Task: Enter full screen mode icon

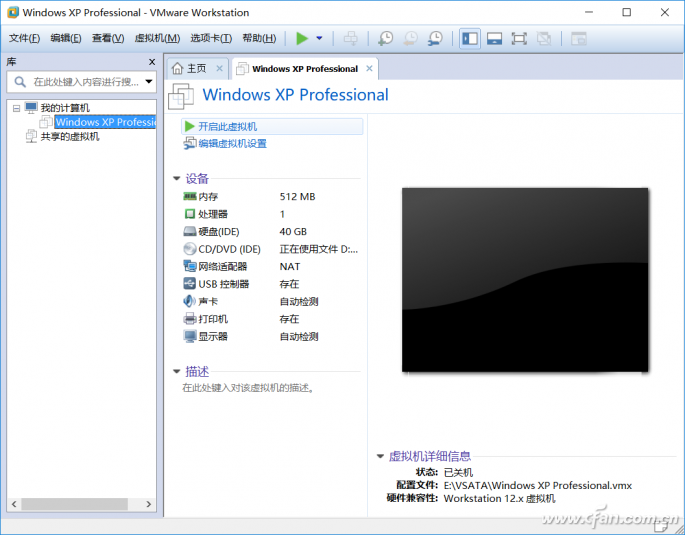Action: 519,38
